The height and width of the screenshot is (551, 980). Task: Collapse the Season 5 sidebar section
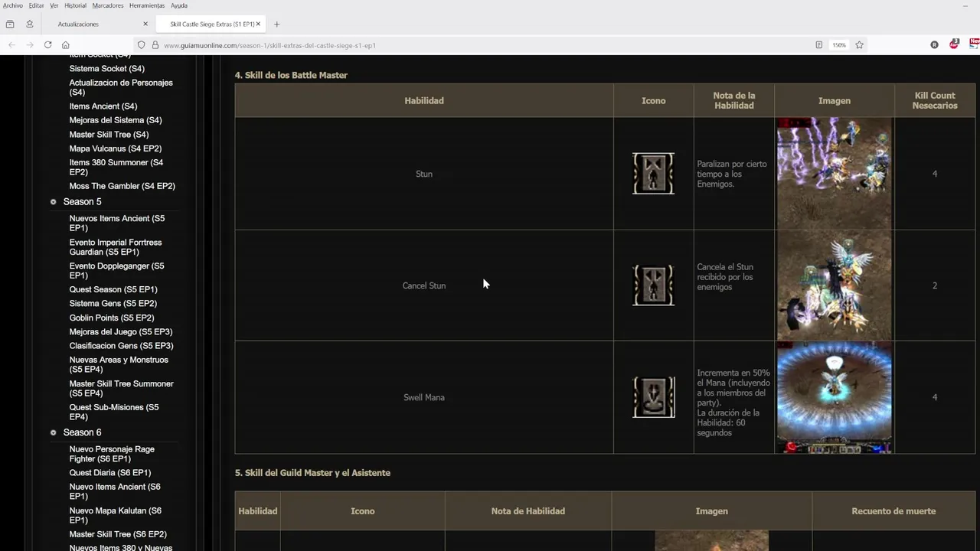pos(53,202)
